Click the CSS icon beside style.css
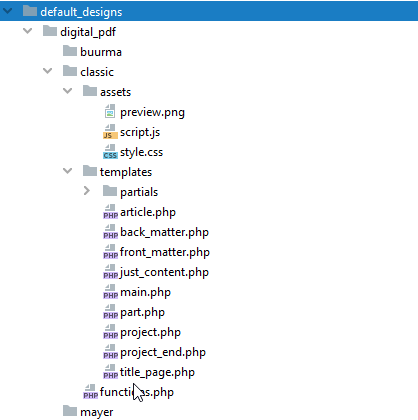The width and height of the screenshot is (418, 420). coord(110,152)
